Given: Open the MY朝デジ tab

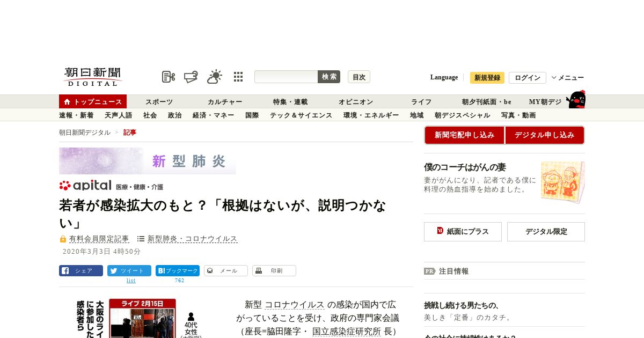Looking at the screenshot, I should coord(545,102).
